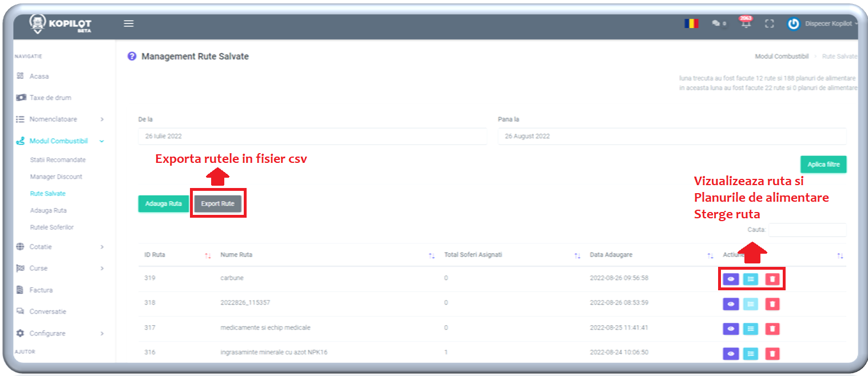Image resolution: width=868 pixels, height=376 pixels.
Task: Open the Romanian flag language selector
Action: 691,23
